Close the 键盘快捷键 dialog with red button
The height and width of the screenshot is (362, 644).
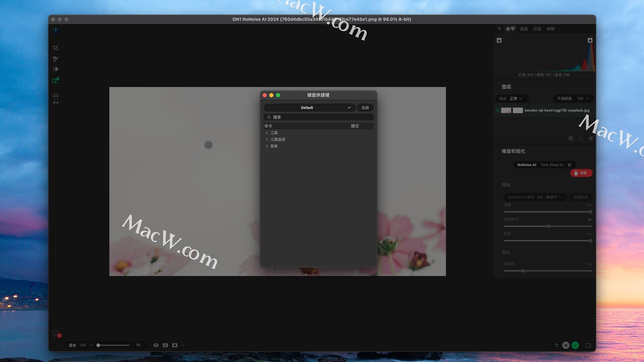tap(265, 95)
